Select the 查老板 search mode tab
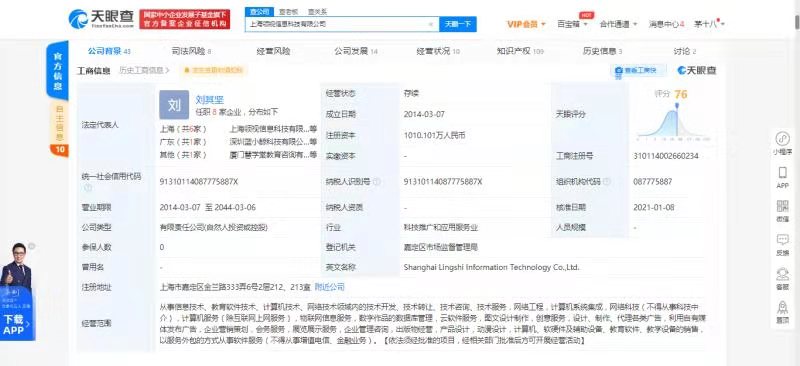 (288, 11)
